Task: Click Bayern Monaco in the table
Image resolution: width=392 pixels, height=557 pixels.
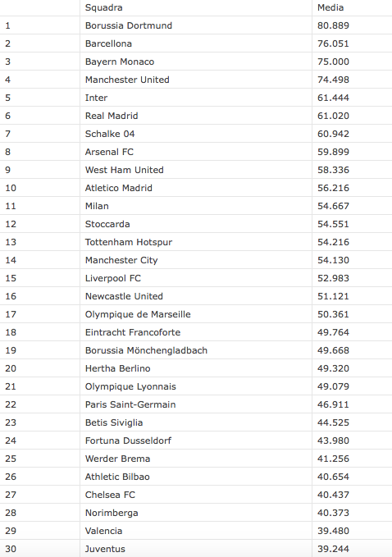Action: (120, 62)
